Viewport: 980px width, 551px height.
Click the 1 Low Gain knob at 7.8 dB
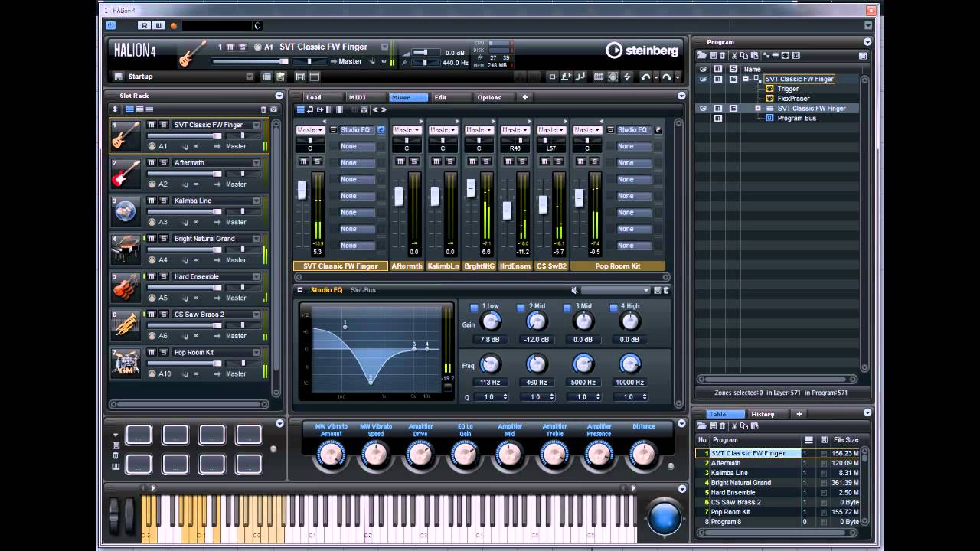[x=491, y=322]
